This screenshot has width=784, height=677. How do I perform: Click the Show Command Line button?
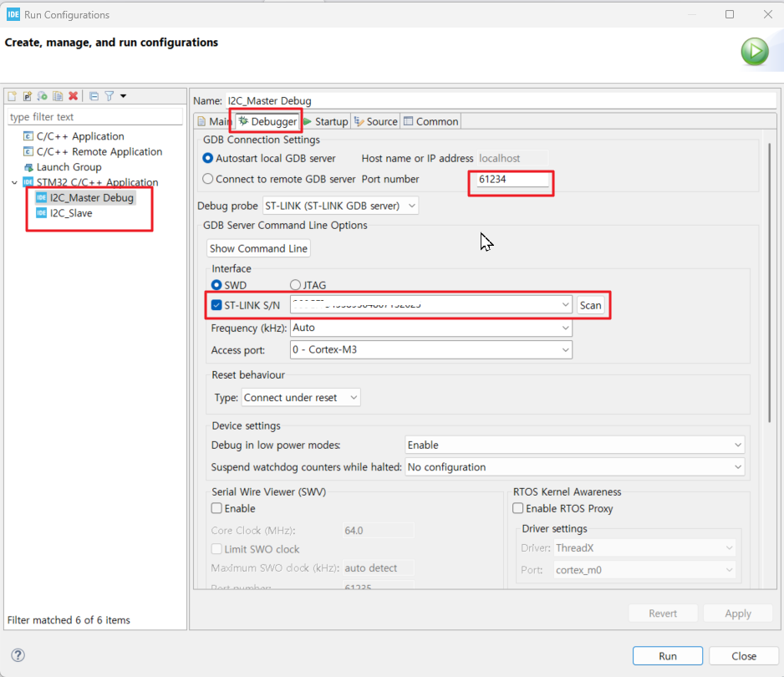[258, 247]
